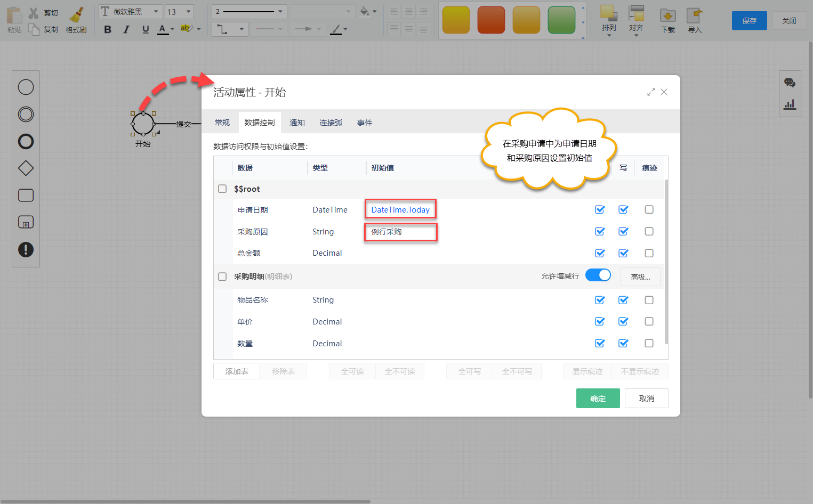This screenshot has height=504, width=813.
Task: Toggle Bold formatting in the toolbar
Action: coord(108,29)
